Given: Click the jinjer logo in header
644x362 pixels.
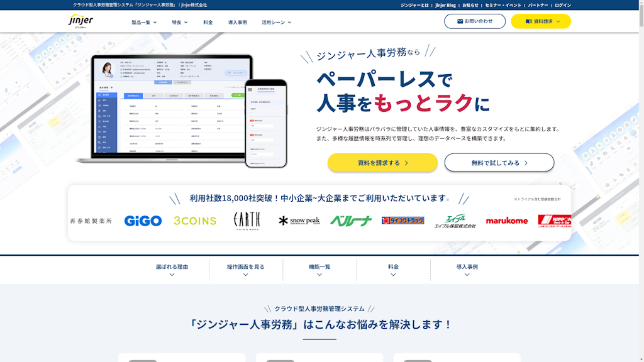Looking at the screenshot, I should pos(80,21).
